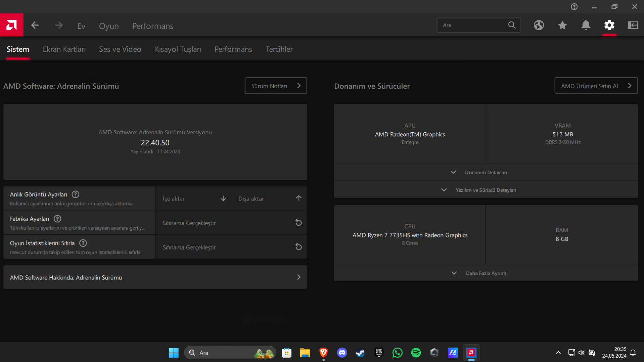644x362 pixels.
Task: Click the version number 22.40.50
Action: 155,143
